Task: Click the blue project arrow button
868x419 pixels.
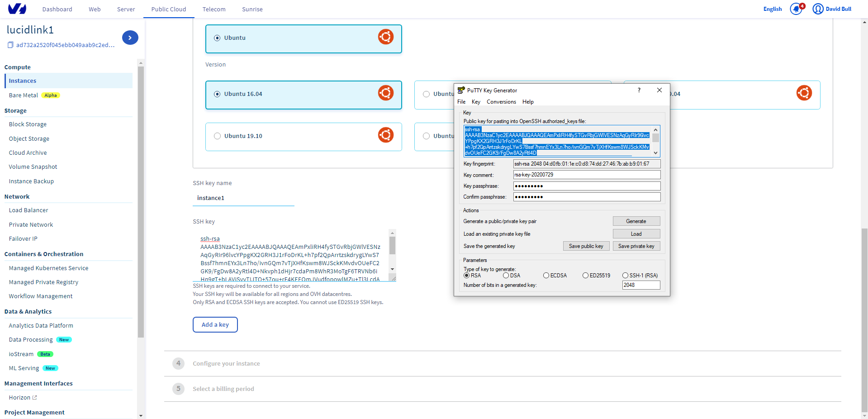Action: point(130,38)
